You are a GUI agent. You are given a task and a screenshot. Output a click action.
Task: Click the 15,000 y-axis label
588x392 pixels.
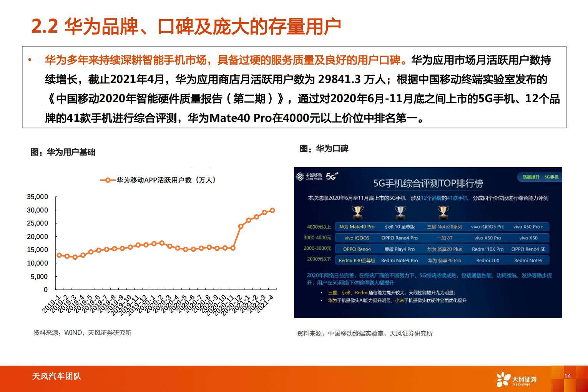click(37, 250)
